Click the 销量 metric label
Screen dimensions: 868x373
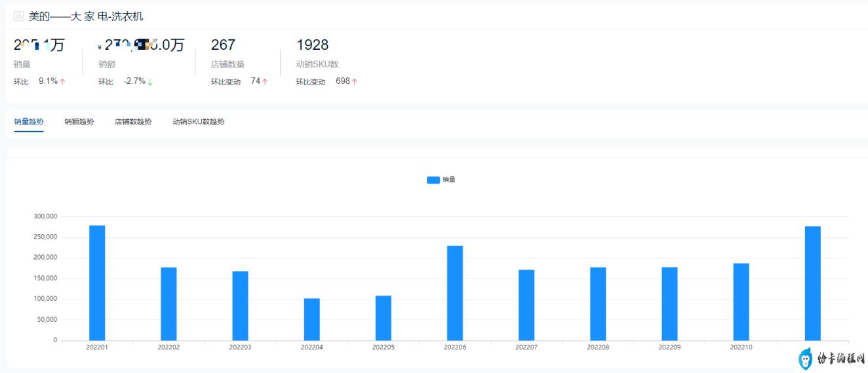tap(22, 64)
